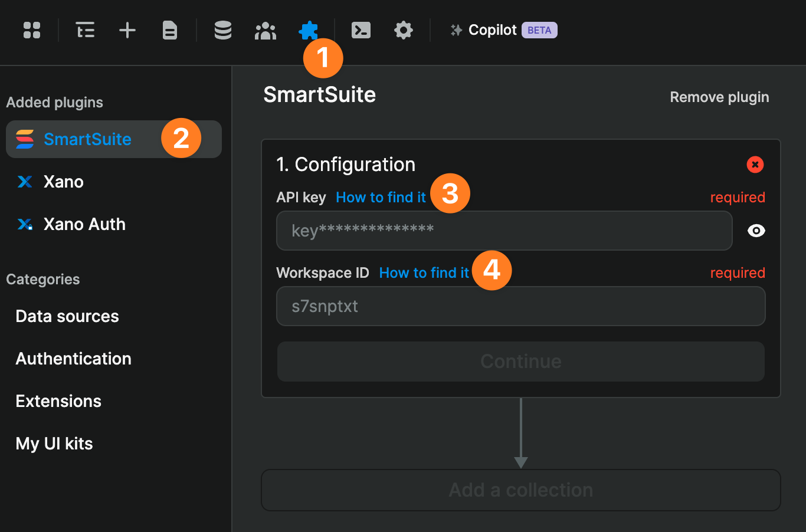The image size is (806, 532).
Task: Open the code/terminal icon in toolbar
Action: pyautogui.click(x=361, y=30)
